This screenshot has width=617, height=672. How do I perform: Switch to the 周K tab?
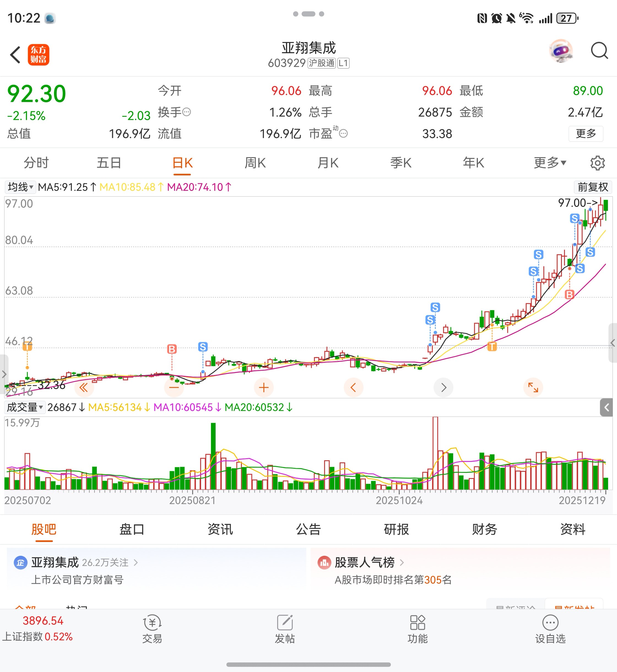[x=255, y=163]
